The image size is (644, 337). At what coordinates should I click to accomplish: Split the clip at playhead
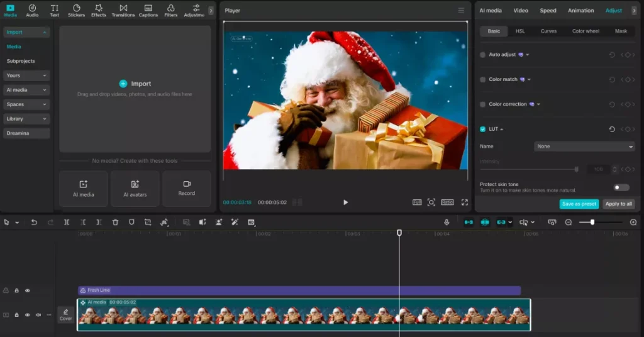(67, 222)
